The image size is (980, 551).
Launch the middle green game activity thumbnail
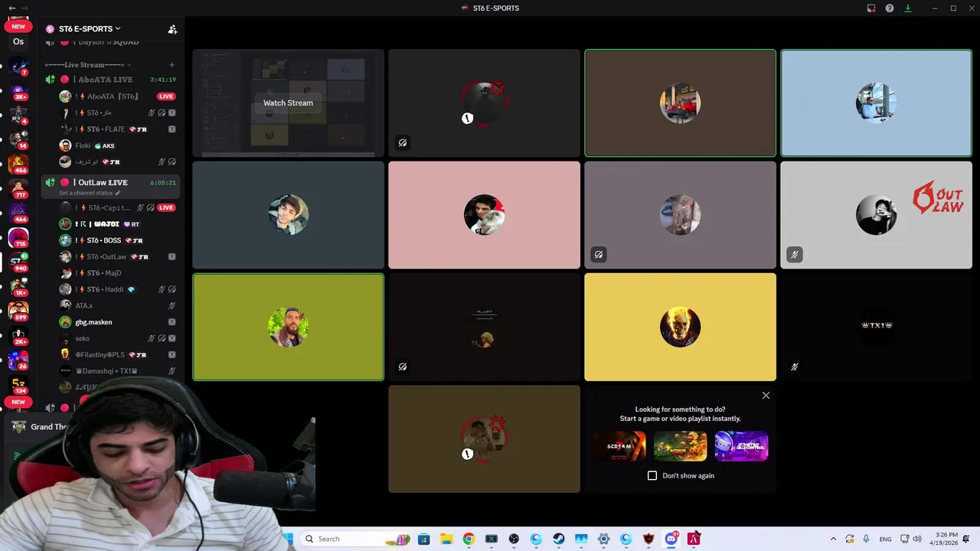pos(680,446)
